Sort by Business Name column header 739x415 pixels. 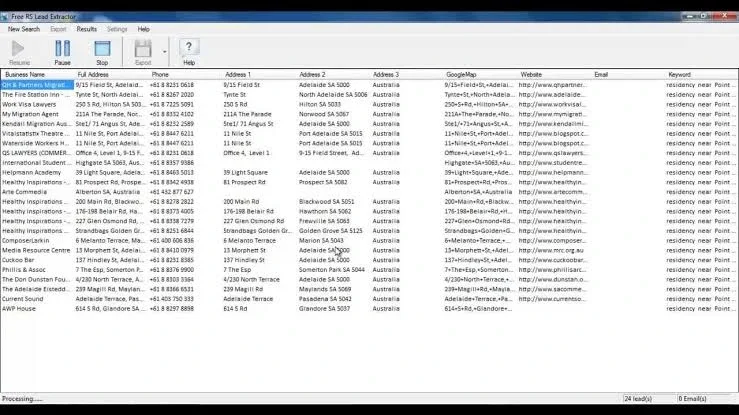click(38, 74)
